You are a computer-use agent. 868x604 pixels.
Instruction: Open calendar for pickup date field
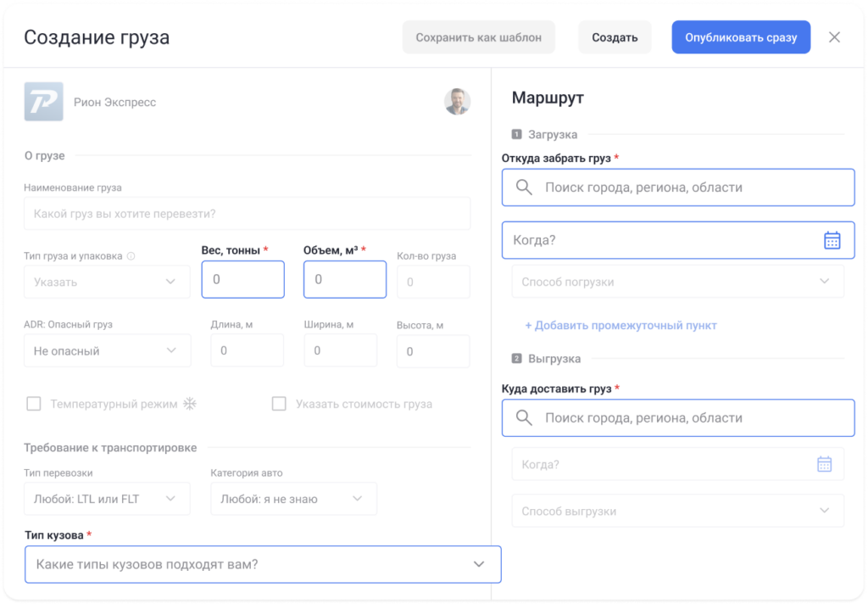(x=834, y=239)
